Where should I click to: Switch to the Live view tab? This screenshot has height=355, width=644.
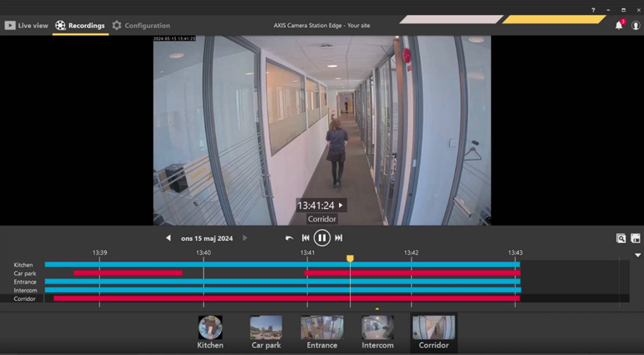tap(26, 26)
